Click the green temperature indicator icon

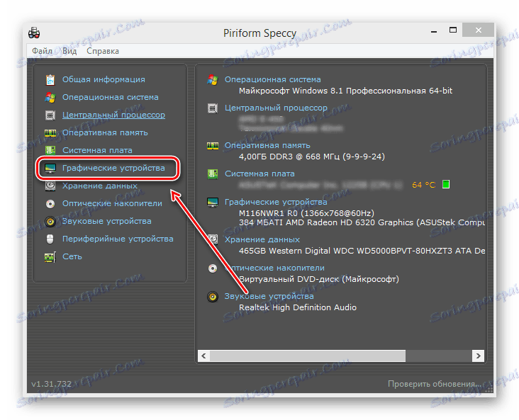(x=446, y=185)
